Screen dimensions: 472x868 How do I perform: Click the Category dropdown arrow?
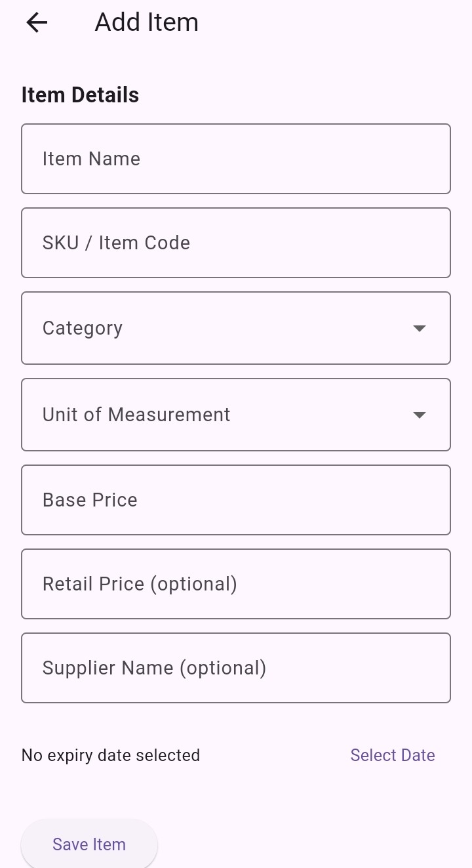(420, 328)
